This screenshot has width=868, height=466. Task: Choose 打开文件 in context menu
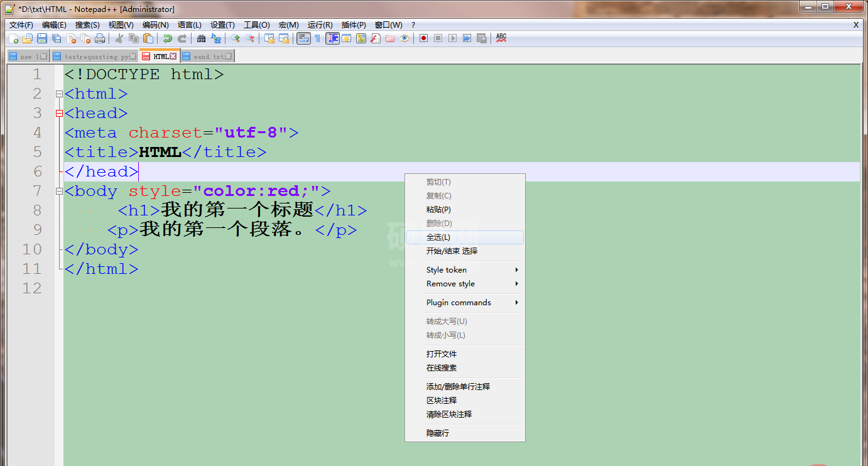pos(465,354)
